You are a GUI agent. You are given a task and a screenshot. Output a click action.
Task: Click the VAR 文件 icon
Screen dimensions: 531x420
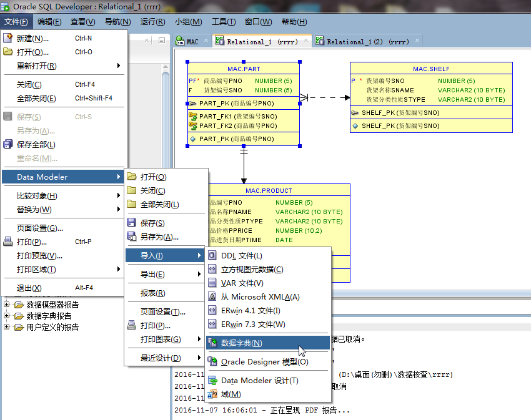pos(212,283)
